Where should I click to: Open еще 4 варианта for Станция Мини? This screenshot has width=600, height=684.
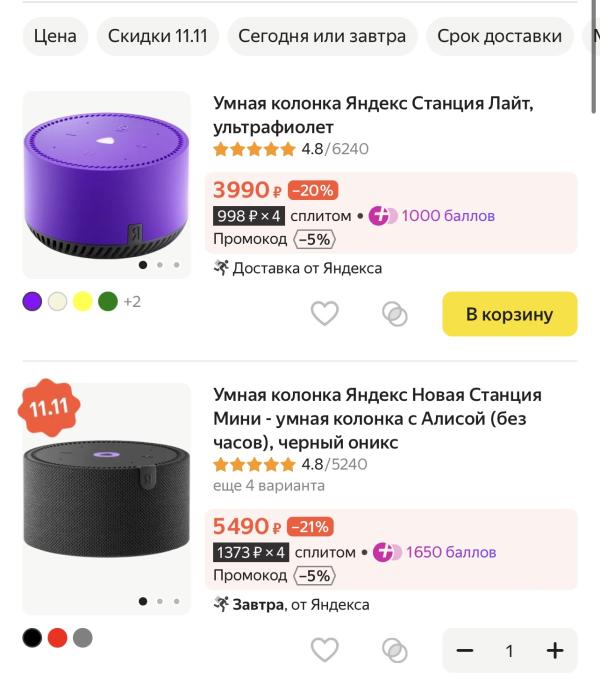click(269, 486)
